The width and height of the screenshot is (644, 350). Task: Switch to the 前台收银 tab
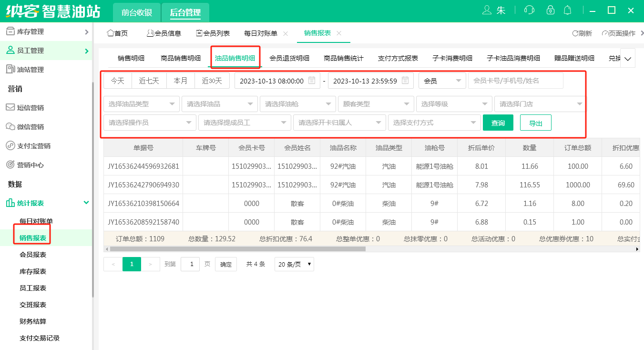pyautogui.click(x=136, y=12)
